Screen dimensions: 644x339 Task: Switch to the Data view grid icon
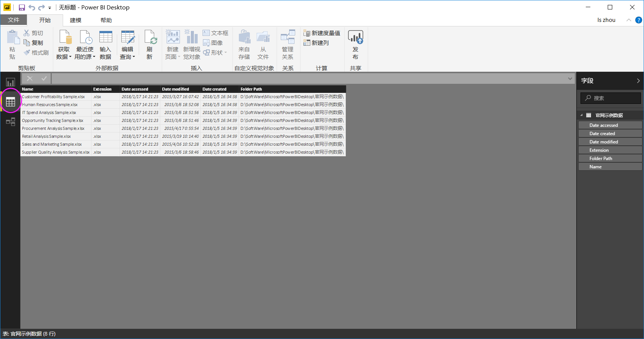coord(11,102)
